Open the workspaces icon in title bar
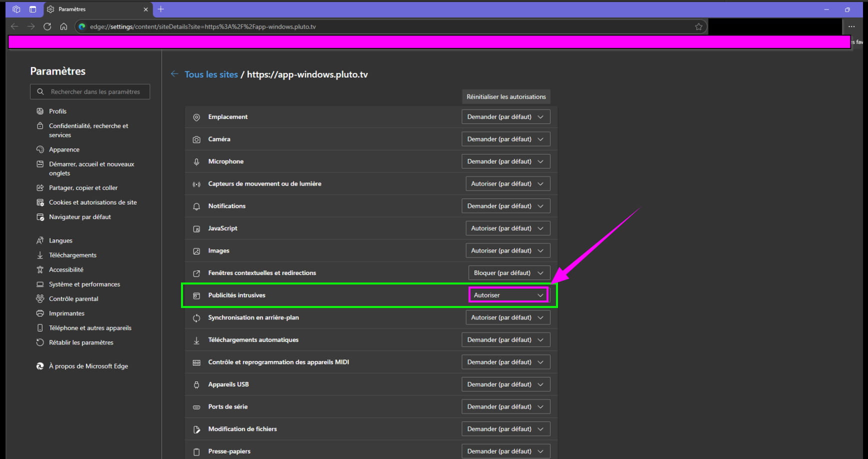Viewport: 868px width, 459px height. pos(16,9)
